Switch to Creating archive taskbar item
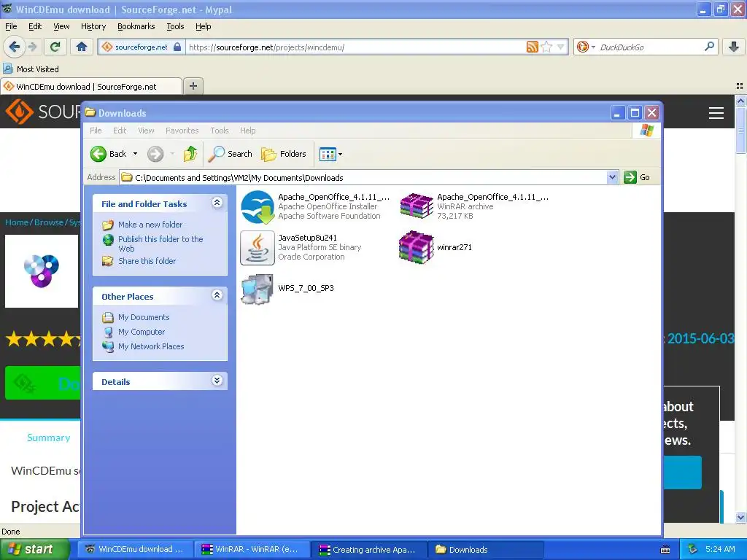This screenshot has width=747, height=560. pos(368,550)
